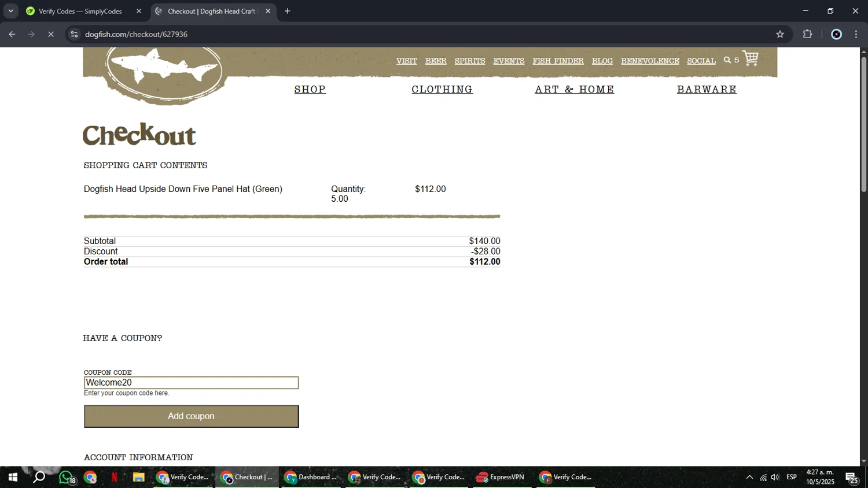Go back to the previous page

[x=12, y=34]
